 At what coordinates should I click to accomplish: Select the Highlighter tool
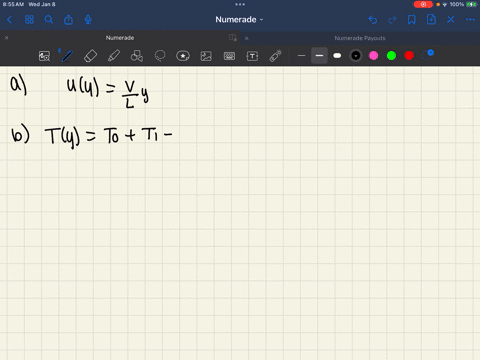(114, 56)
